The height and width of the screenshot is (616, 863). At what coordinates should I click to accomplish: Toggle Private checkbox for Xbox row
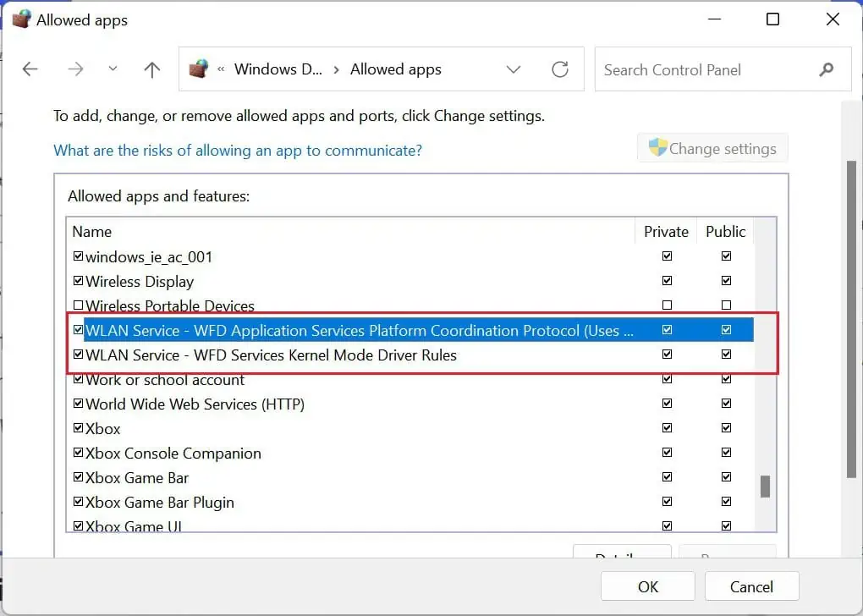(x=667, y=428)
